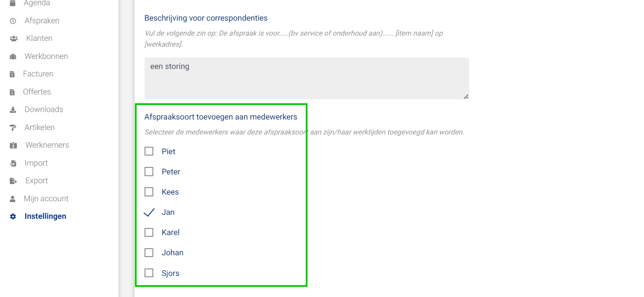Tick the Peter employee checkbox
Viewport: 644px width, 297px height.
point(149,171)
